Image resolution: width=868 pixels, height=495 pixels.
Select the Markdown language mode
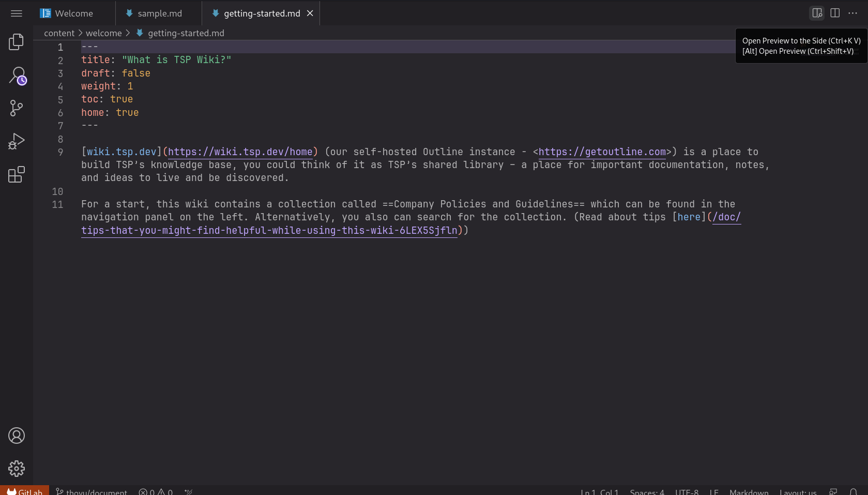pyautogui.click(x=749, y=491)
